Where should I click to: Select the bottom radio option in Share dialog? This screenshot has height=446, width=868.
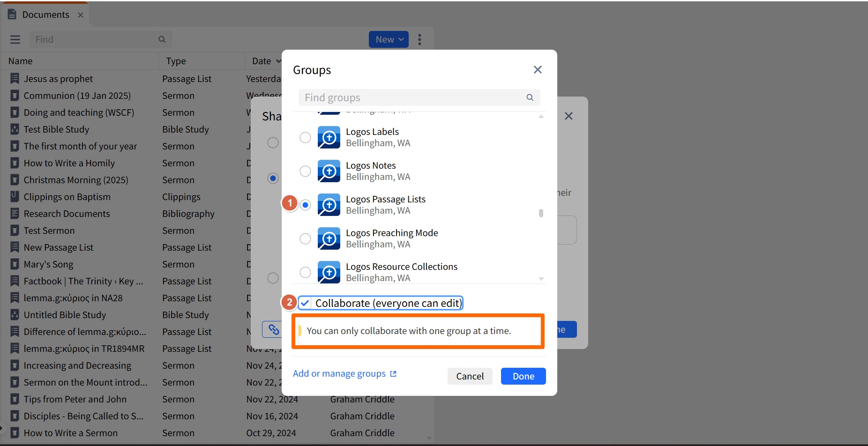coord(273,278)
